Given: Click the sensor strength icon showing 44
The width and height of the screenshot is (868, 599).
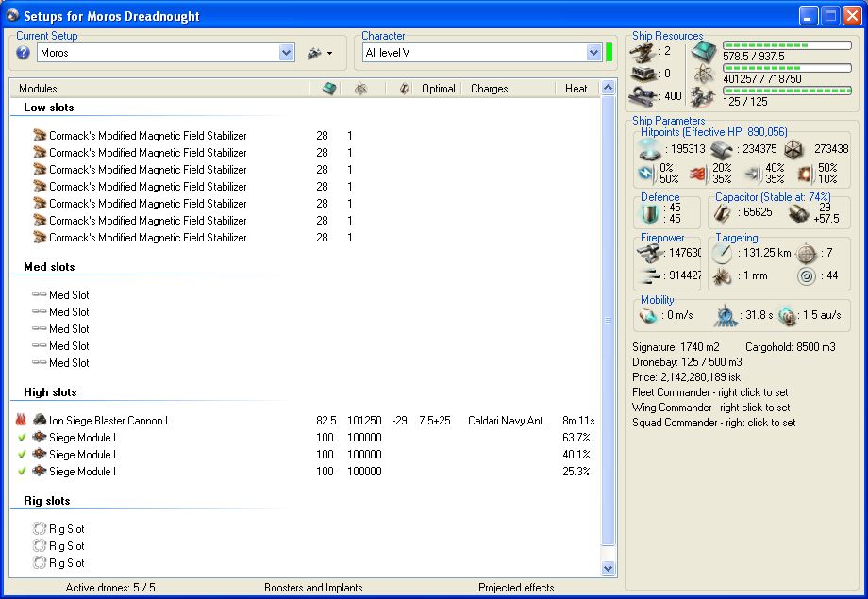Looking at the screenshot, I should 807,275.
